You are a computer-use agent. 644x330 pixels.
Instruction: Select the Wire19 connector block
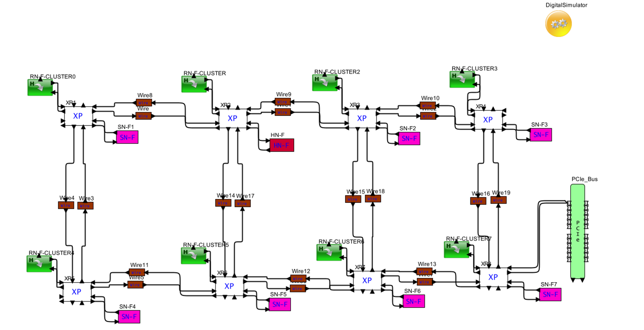pyautogui.click(x=498, y=200)
